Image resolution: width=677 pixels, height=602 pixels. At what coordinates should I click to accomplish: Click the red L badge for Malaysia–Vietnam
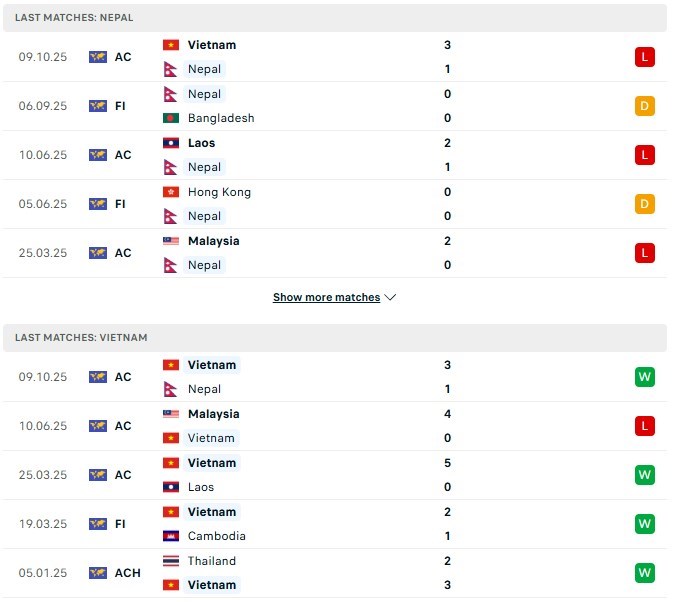pos(644,426)
